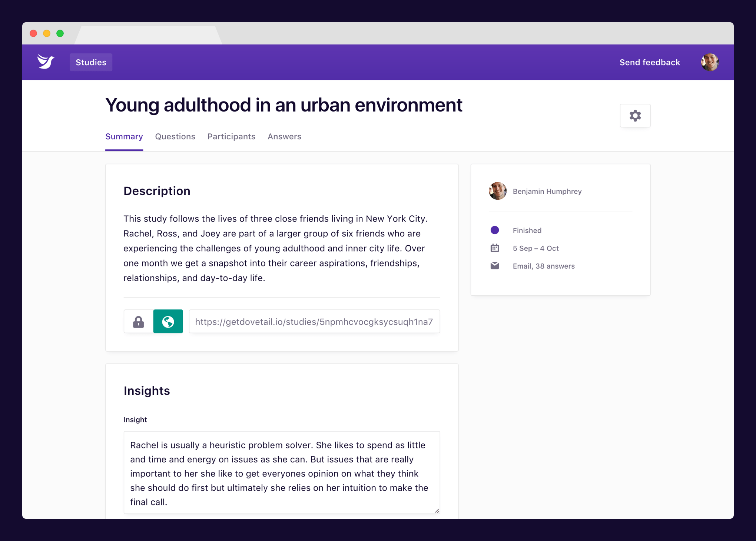Image resolution: width=756 pixels, height=541 pixels.
Task: Click the Benjamin Humphrey name
Action: pyautogui.click(x=547, y=192)
